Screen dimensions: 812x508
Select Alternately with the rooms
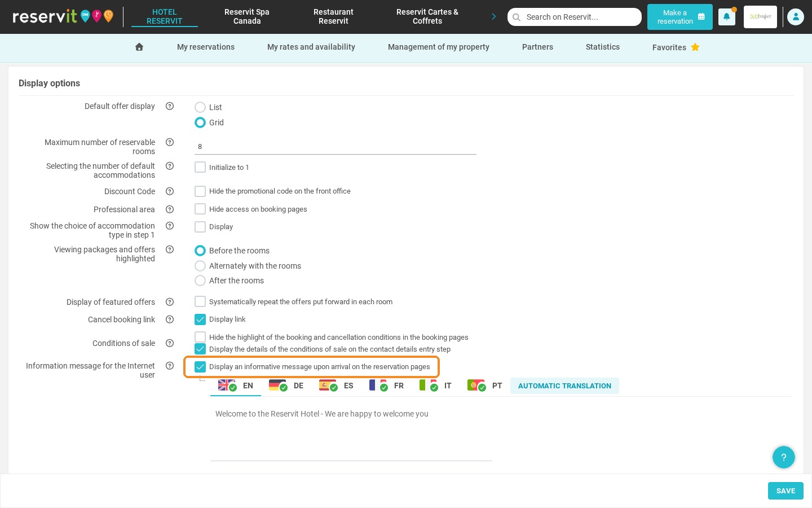pyautogui.click(x=200, y=266)
